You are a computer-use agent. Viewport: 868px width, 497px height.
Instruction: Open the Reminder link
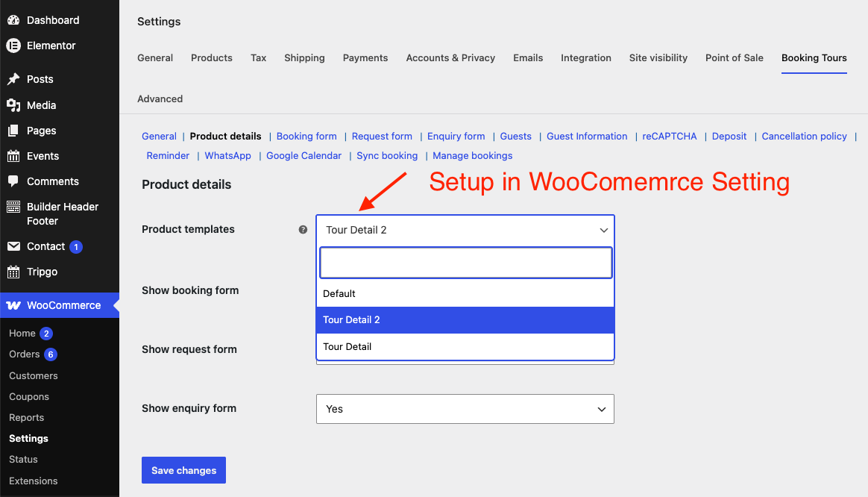168,156
